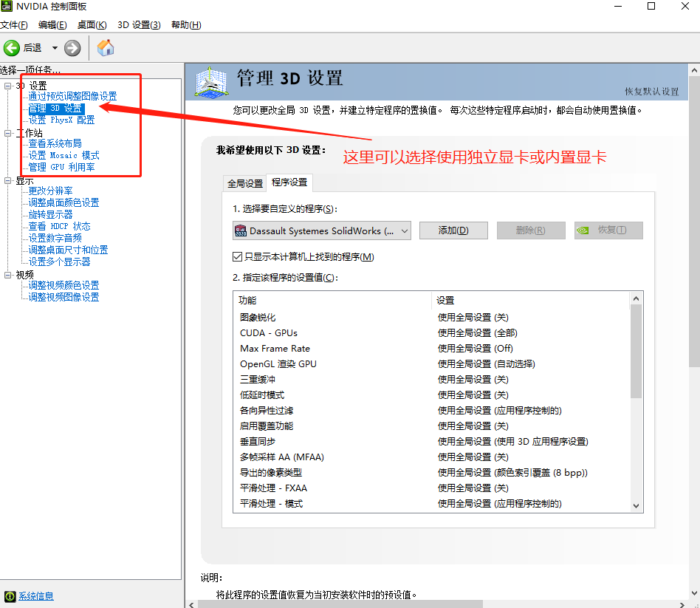
Task: Open the 3D 设置(3) menu
Action: pos(139,24)
